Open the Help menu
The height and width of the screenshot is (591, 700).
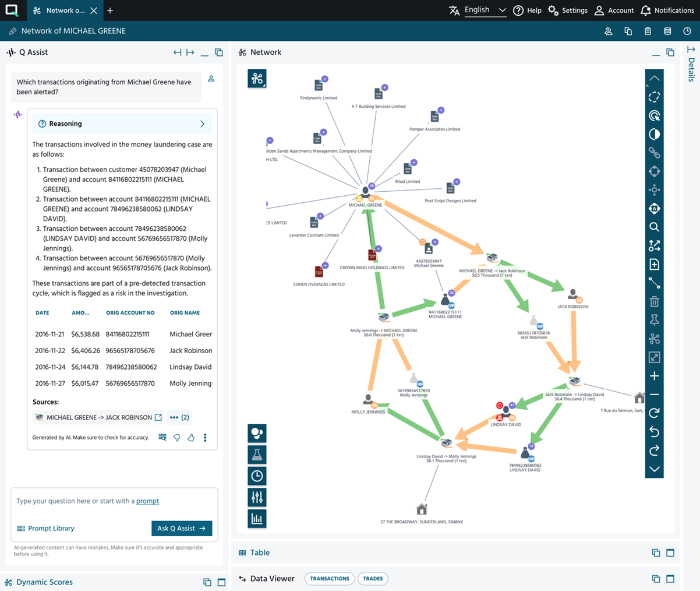point(527,10)
